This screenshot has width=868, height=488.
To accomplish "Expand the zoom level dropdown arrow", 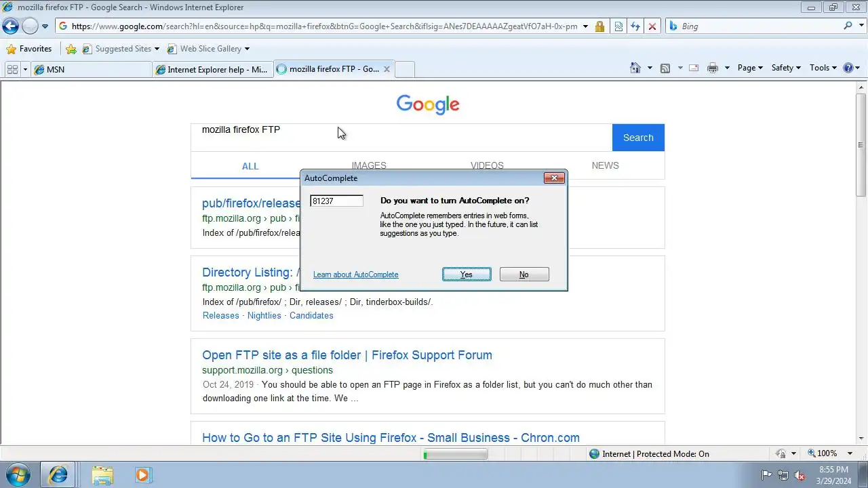I will click(x=850, y=453).
